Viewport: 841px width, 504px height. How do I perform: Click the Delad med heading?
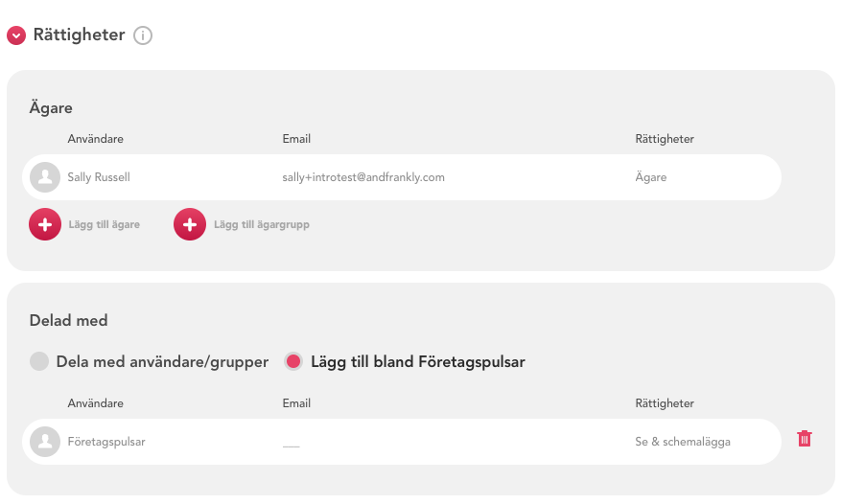pyautogui.click(x=69, y=321)
